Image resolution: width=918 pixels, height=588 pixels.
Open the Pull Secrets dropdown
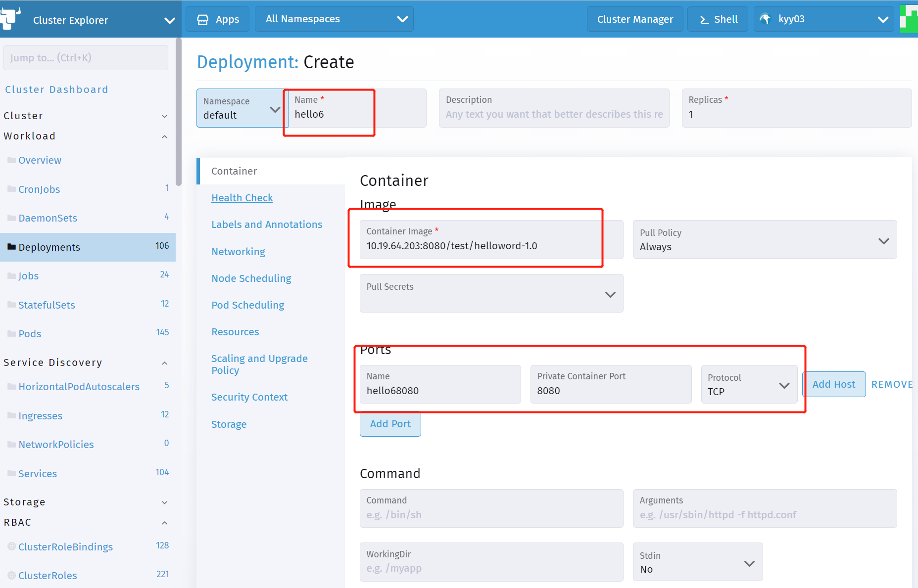coord(491,293)
